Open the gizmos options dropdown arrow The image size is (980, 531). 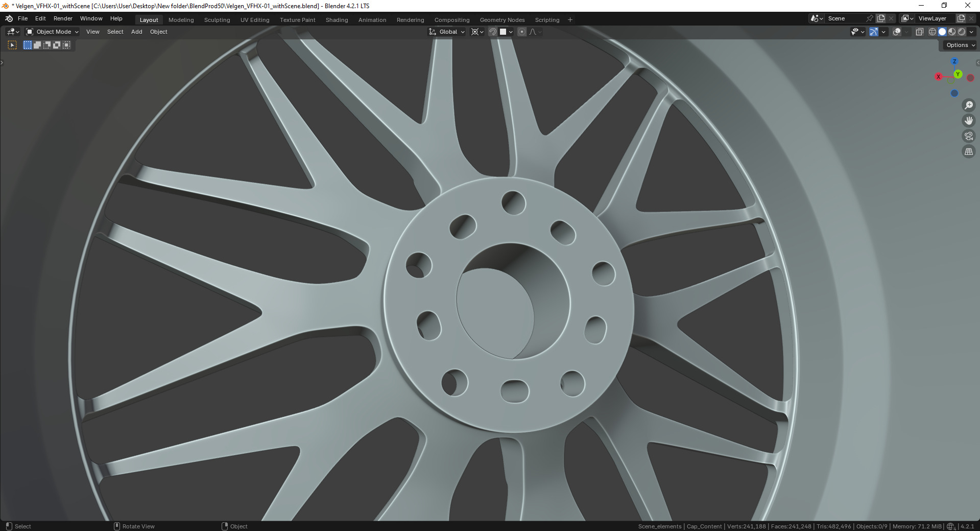[x=883, y=32]
